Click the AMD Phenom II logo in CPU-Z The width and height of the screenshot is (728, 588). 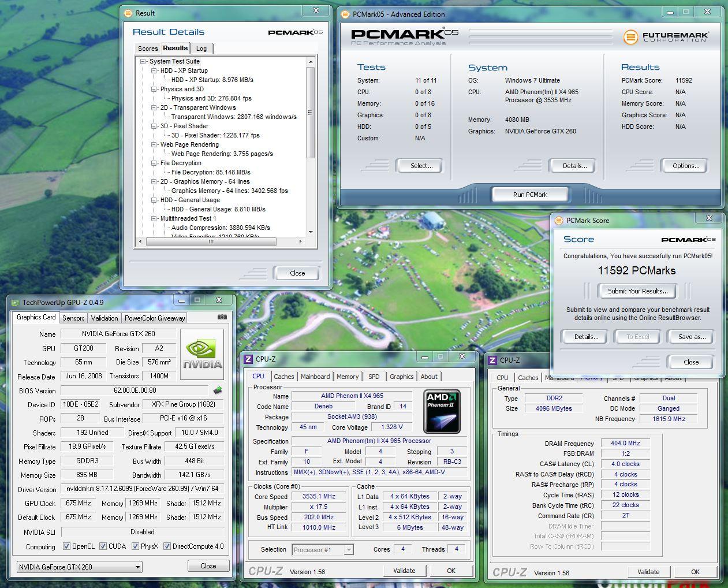(442, 411)
